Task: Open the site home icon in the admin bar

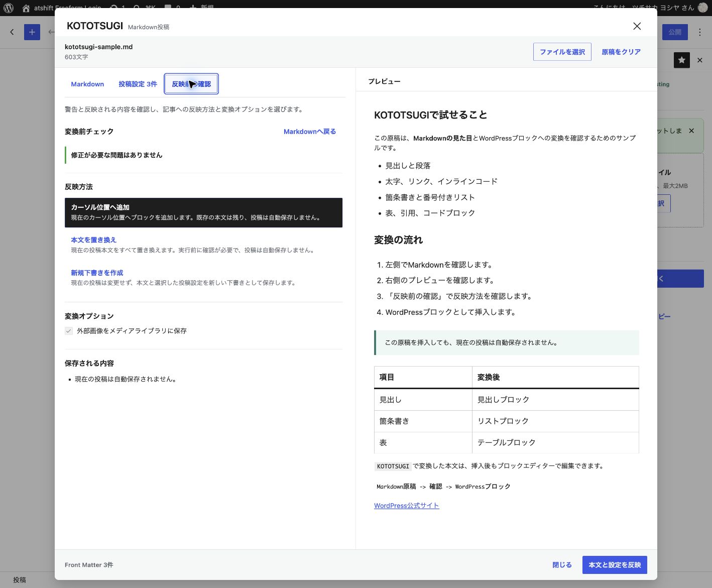Action: [26, 8]
